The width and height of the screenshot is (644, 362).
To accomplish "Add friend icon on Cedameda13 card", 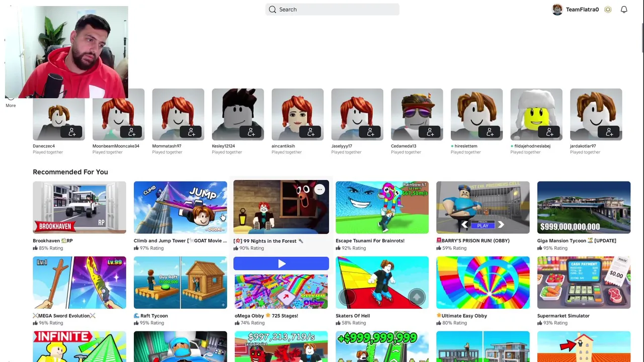I will [430, 132].
